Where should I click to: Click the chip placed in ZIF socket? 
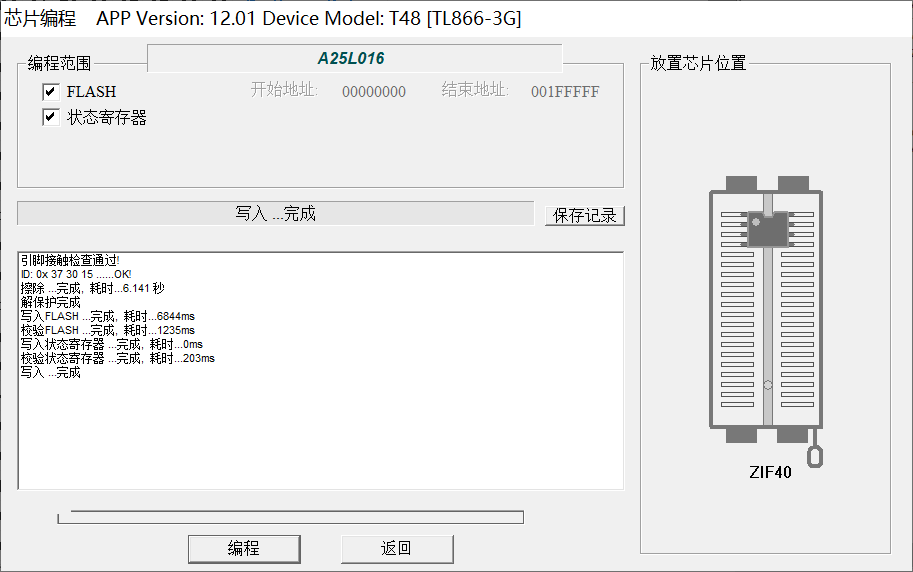point(767,230)
